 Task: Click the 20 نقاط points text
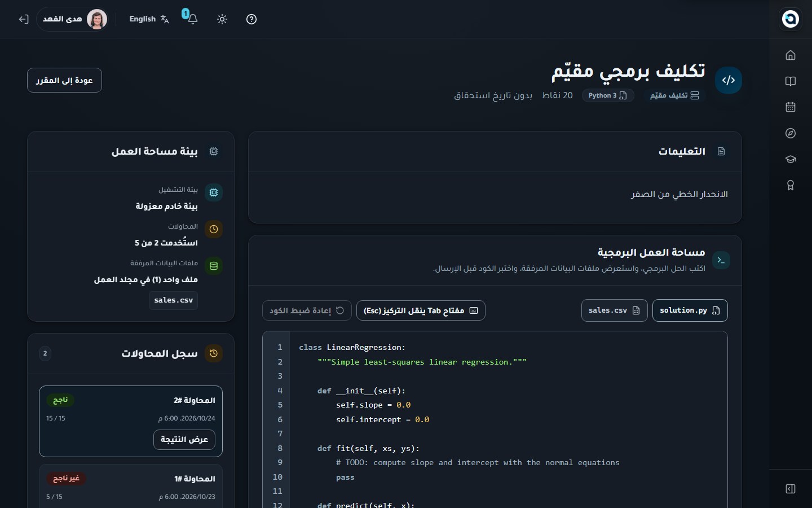(x=557, y=95)
